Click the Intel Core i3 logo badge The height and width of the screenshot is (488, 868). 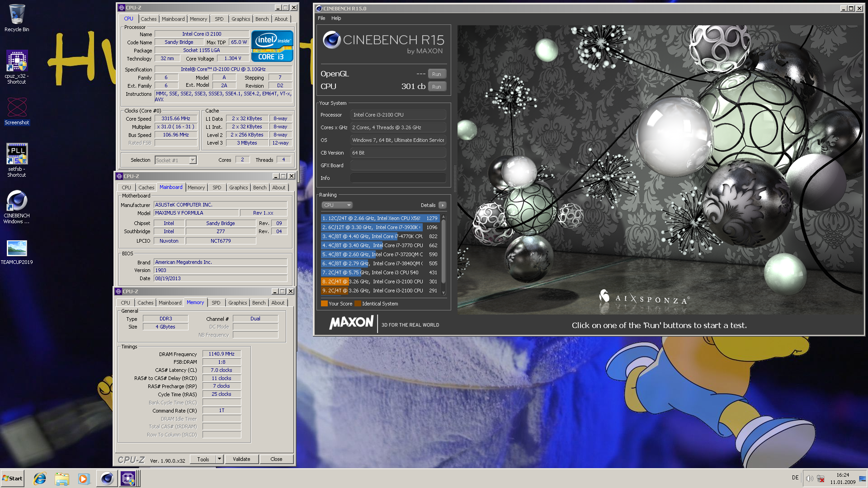272,46
